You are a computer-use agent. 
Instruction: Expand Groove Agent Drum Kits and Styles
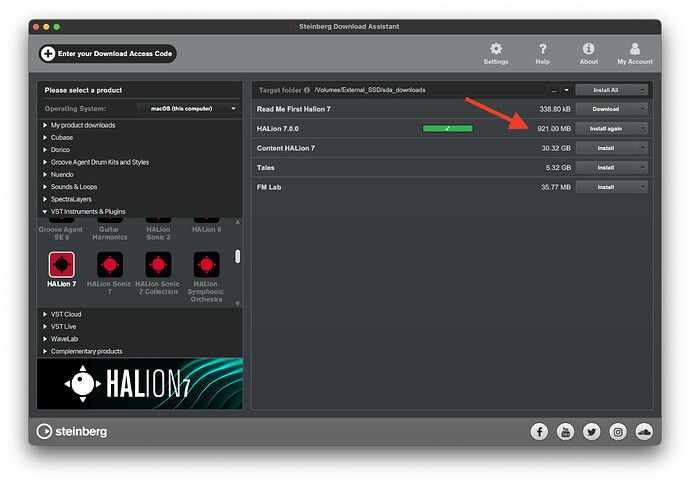pyautogui.click(x=45, y=162)
